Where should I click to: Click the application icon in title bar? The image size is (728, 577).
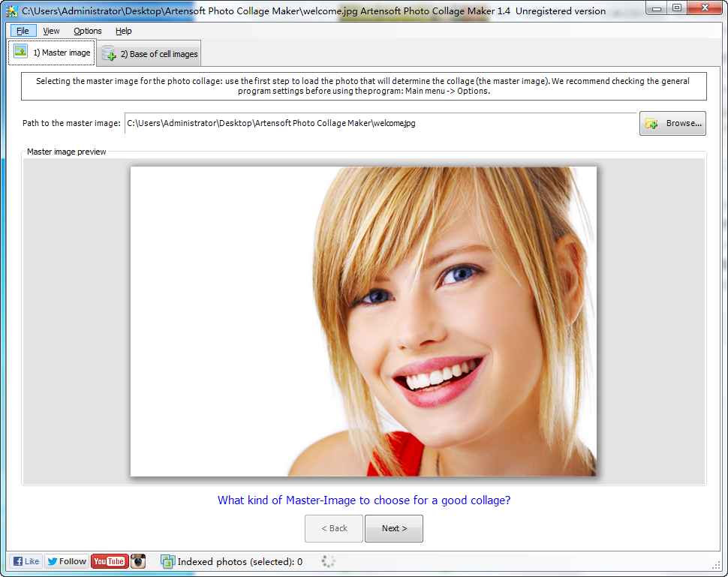[11, 11]
